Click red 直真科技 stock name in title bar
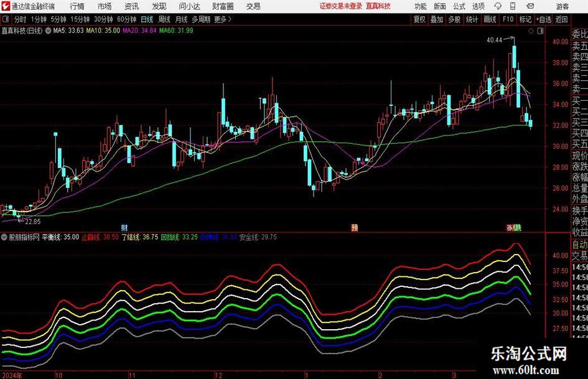The height and width of the screenshot is (379, 588). coord(378,6)
